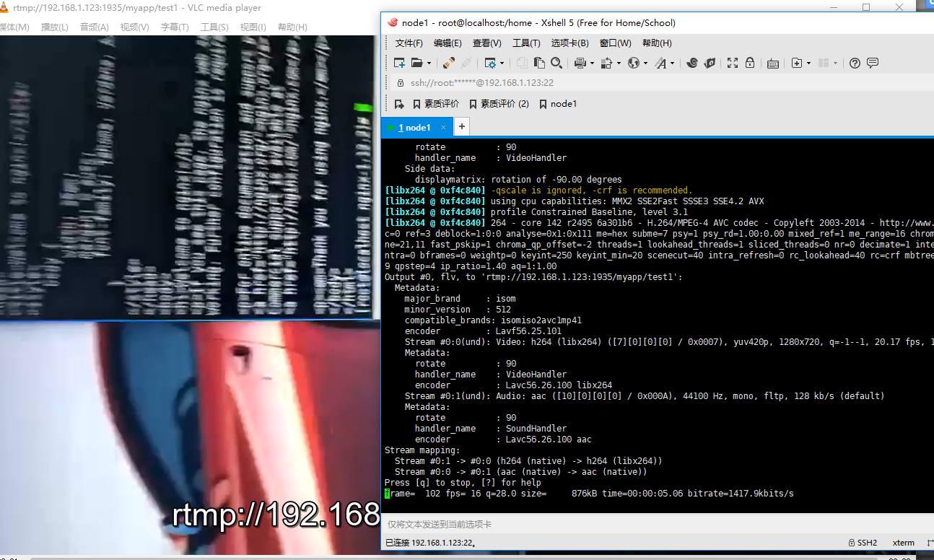Open the node1 bookmark link

(x=558, y=104)
